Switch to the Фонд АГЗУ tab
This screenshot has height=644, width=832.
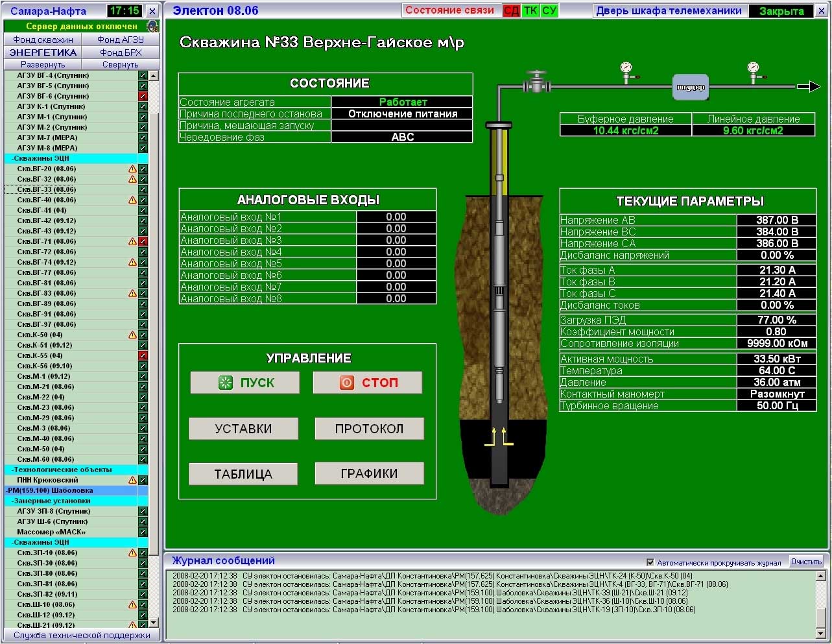pyautogui.click(x=121, y=40)
